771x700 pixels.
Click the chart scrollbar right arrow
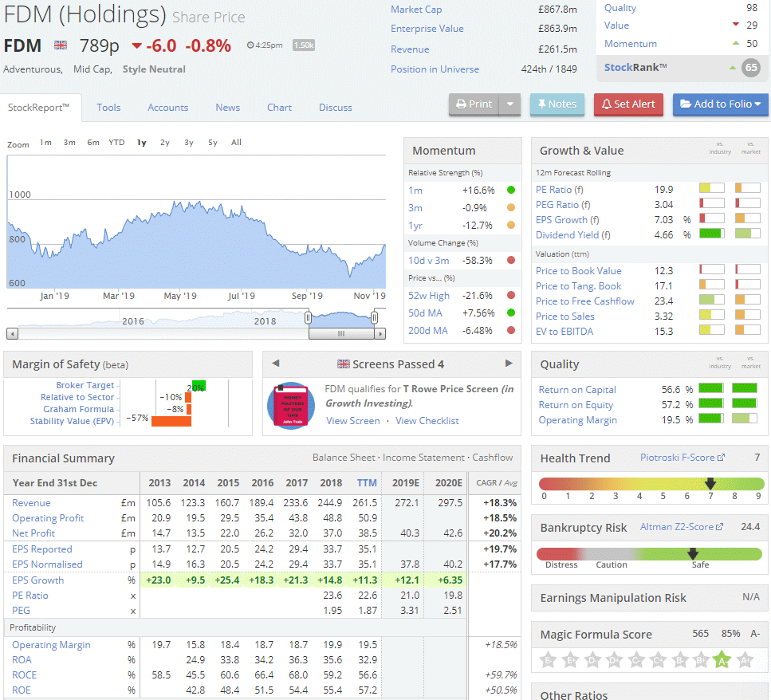coord(380,334)
